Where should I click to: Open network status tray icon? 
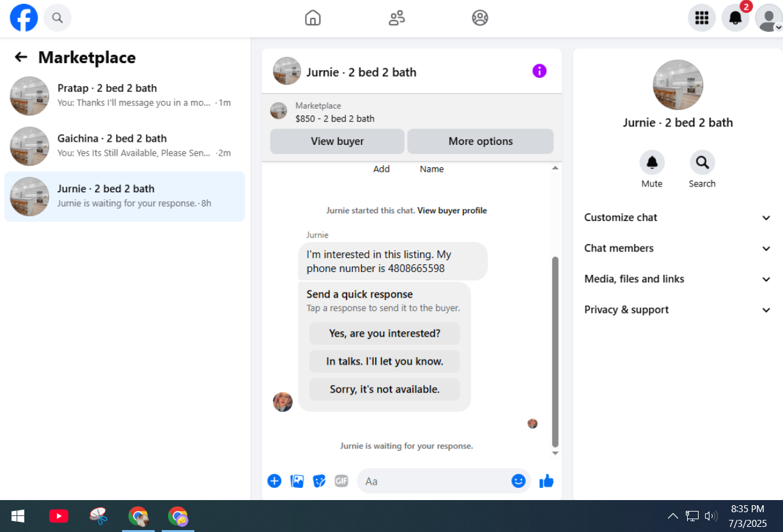coord(692,516)
